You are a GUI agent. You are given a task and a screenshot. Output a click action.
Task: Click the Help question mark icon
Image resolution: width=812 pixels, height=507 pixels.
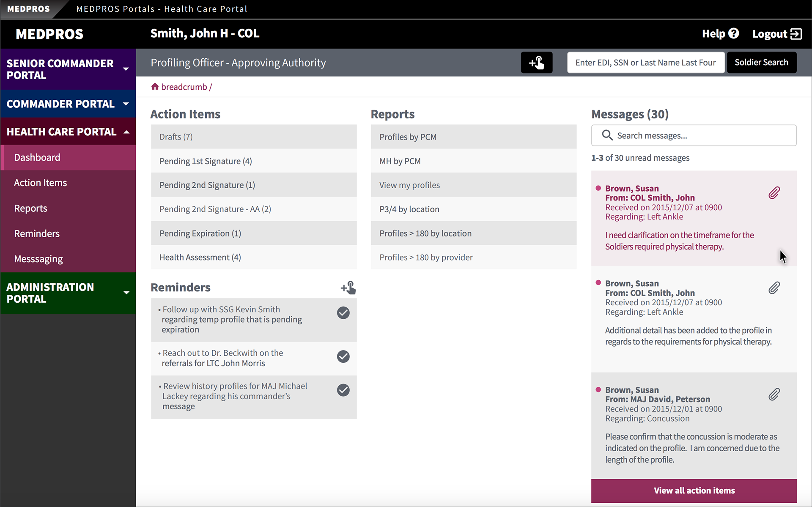[734, 33]
